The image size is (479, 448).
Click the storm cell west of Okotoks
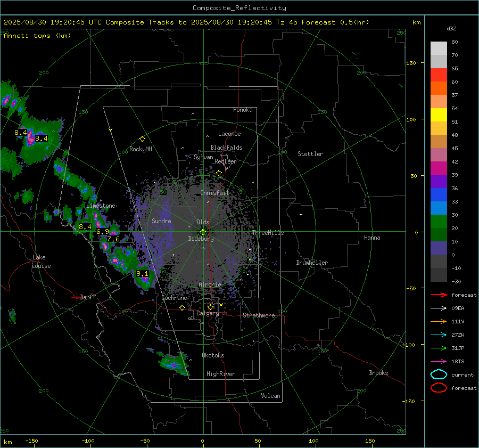[172, 363]
